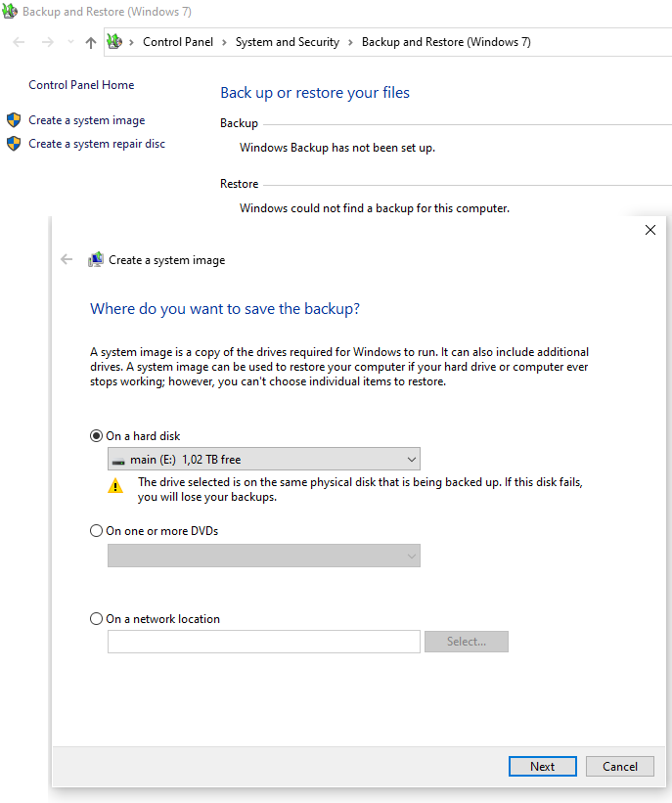This screenshot has height=803, width=672.
Task: Click Next to continue the wizard
Action: pyautogui.click(x=543, y=766)
